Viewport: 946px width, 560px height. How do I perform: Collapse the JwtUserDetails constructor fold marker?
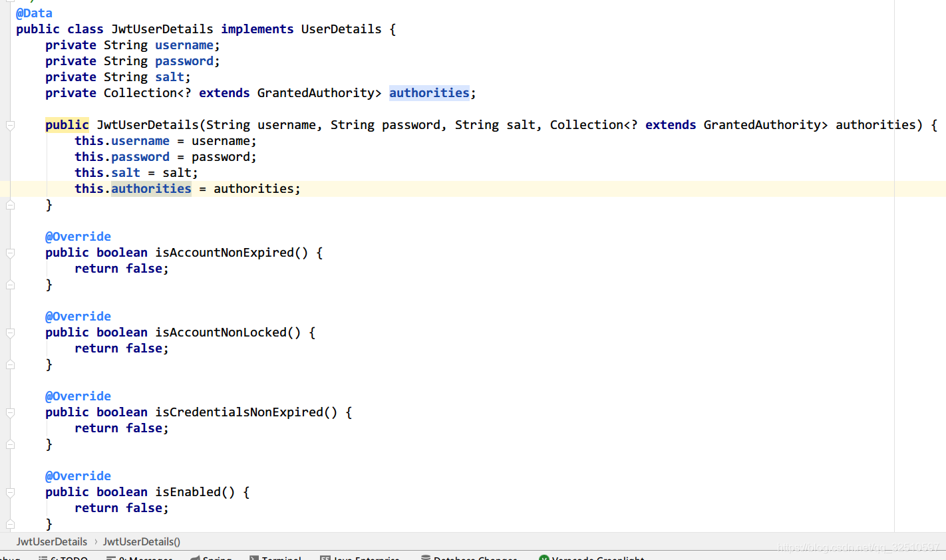point(10,125)
